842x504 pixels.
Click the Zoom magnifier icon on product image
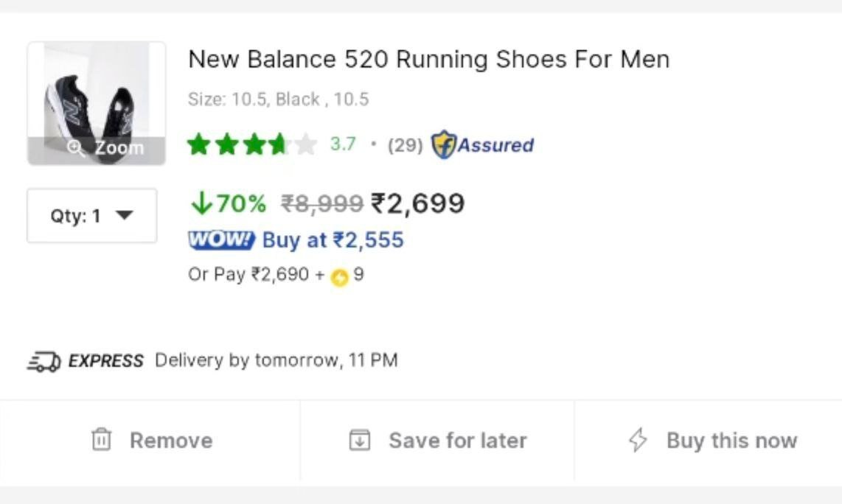pyautogui.click(x=76, y=147)
